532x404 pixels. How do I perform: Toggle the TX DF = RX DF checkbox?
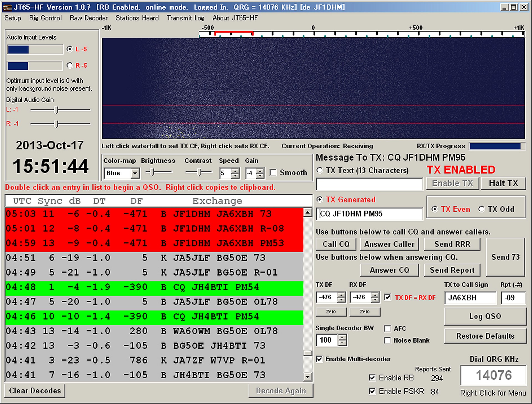388,297
